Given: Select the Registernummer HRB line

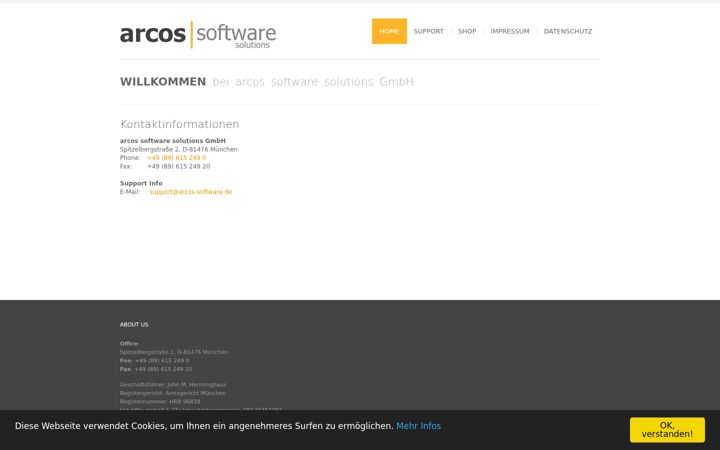Looking at the screenshot, I should (160, 402).
